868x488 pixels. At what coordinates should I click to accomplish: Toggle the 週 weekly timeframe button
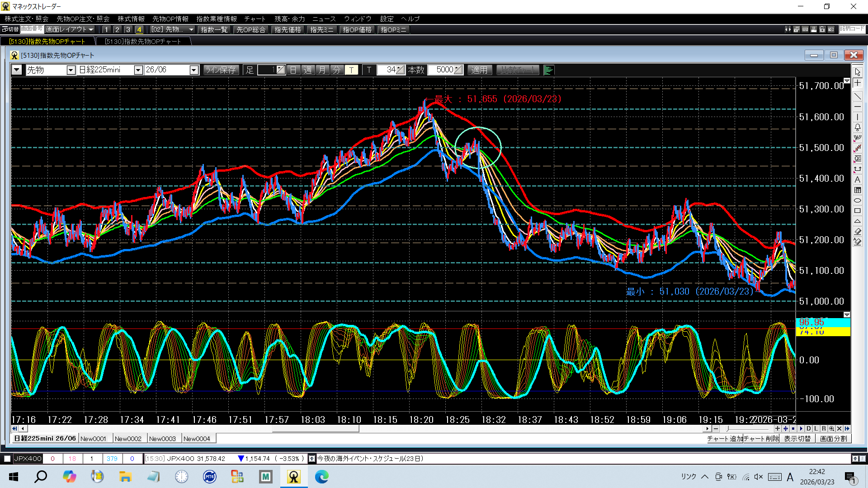[x=307, y=70]
